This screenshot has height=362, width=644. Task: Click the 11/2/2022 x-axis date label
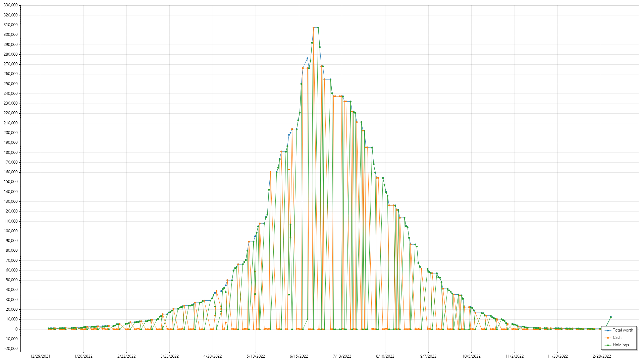pos(515,356)
